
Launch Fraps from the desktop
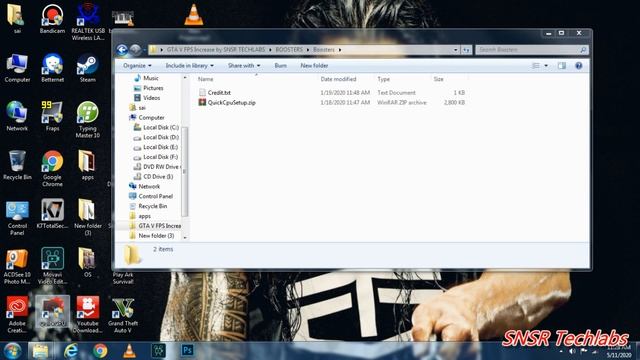(x=52, y=116)
